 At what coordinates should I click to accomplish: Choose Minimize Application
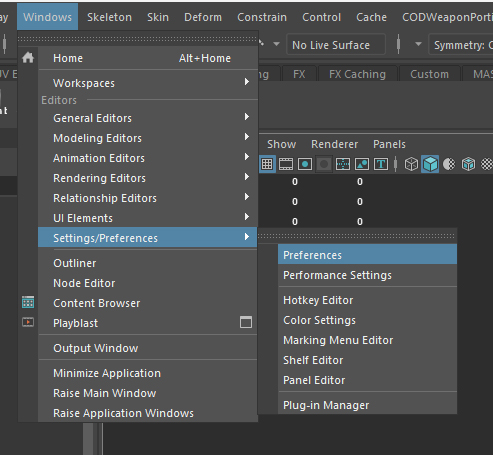[148, 373]
